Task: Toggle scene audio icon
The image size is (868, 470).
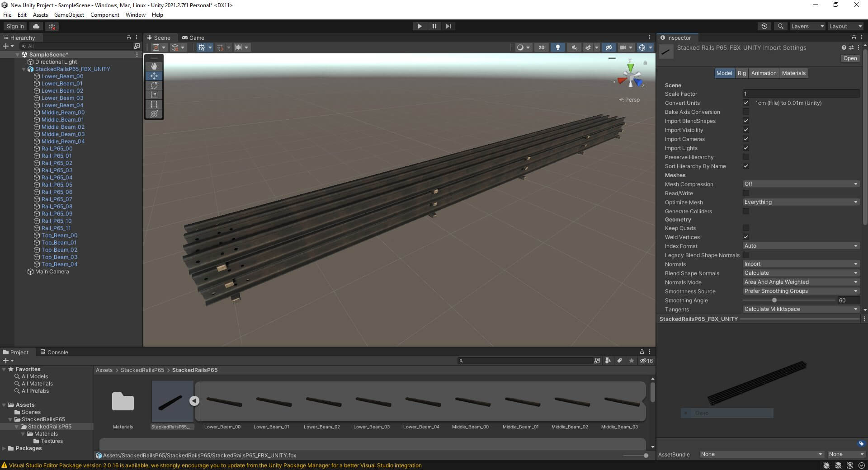Action: point(574,47)
